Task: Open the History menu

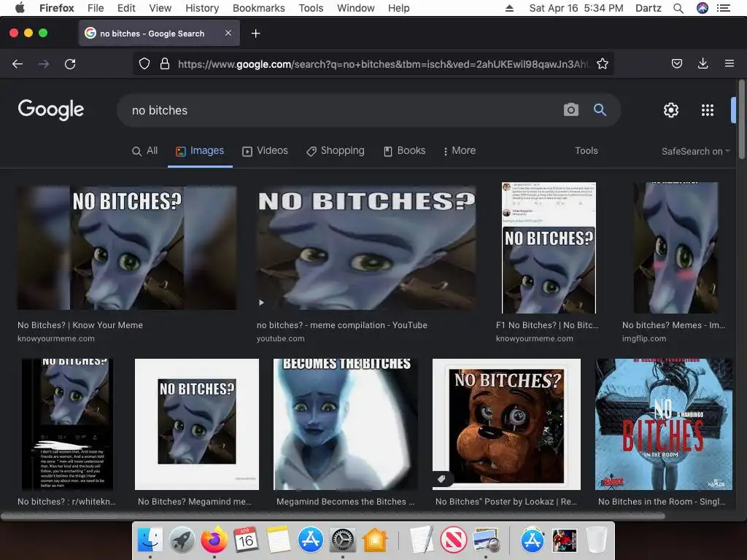Action: click(x=202, y=8)
